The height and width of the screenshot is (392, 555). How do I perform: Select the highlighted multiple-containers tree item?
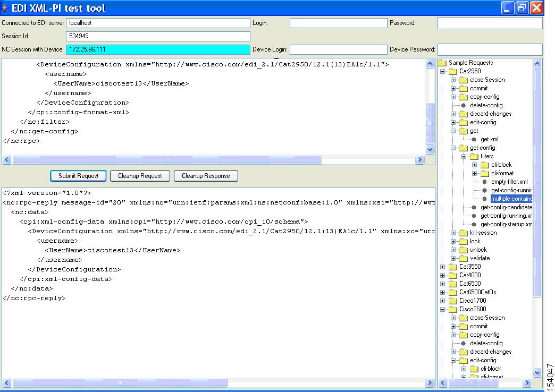click(511, 199)
